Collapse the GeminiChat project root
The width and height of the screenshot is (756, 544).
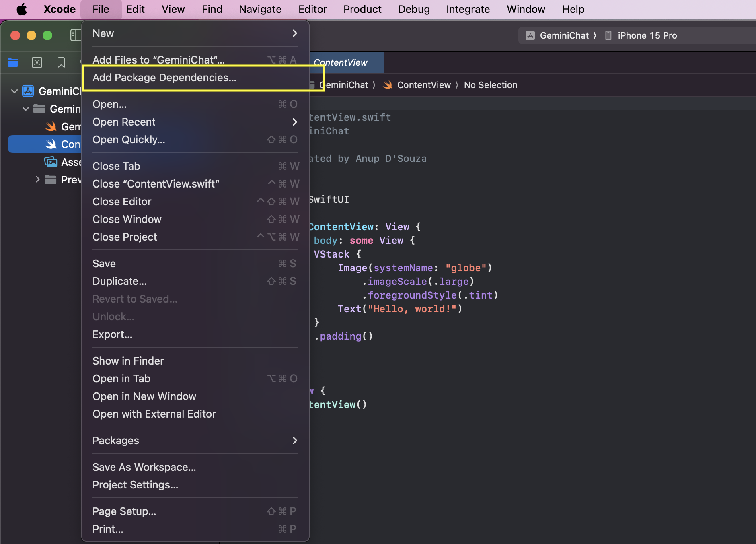(x=14, y=91)
